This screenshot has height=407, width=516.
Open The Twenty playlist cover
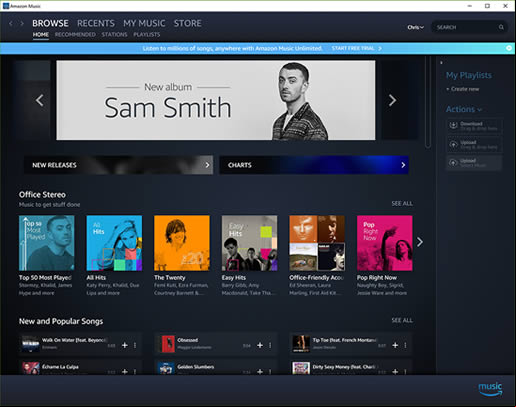(x=182, y=243)
